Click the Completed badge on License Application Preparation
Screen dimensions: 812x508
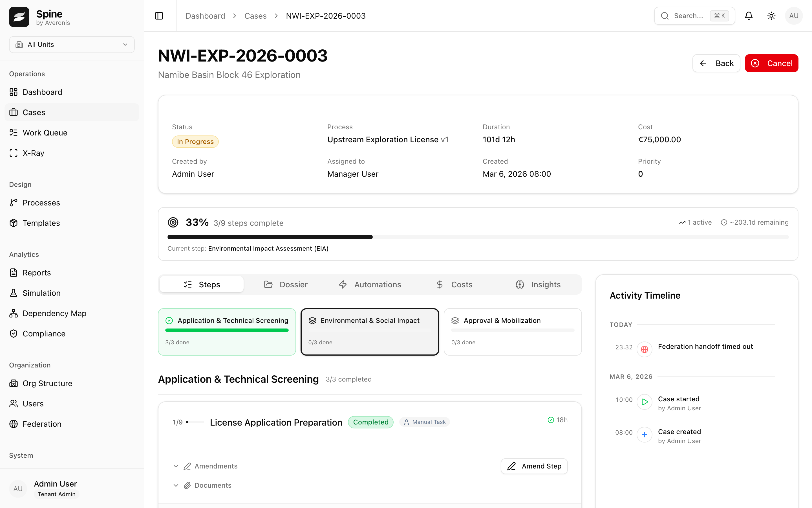[x=371, y=422]
